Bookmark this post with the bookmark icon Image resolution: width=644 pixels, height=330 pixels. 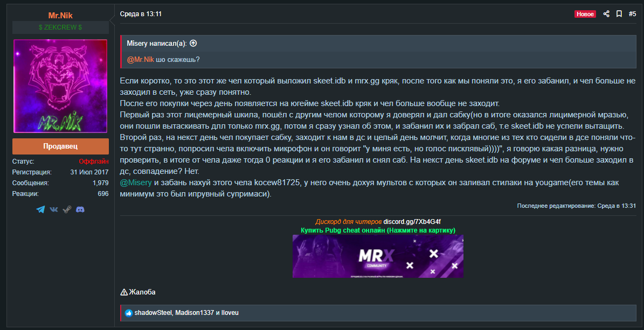[x=619, y=14]
